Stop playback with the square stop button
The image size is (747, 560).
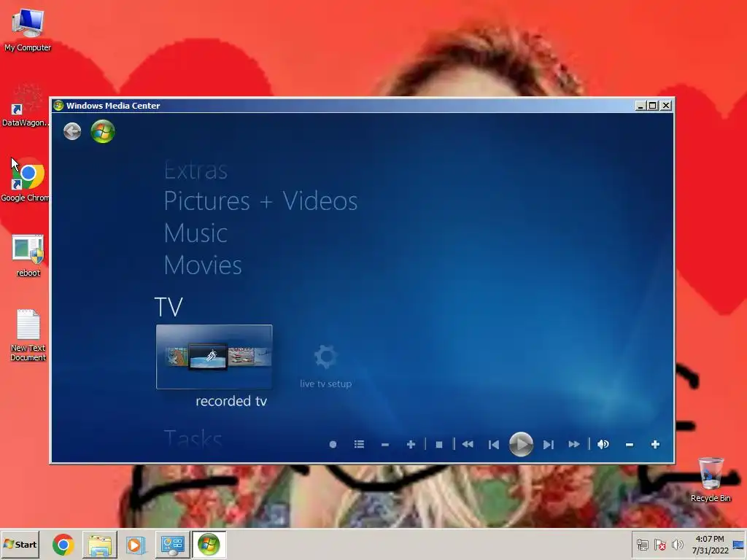(439, 445)
